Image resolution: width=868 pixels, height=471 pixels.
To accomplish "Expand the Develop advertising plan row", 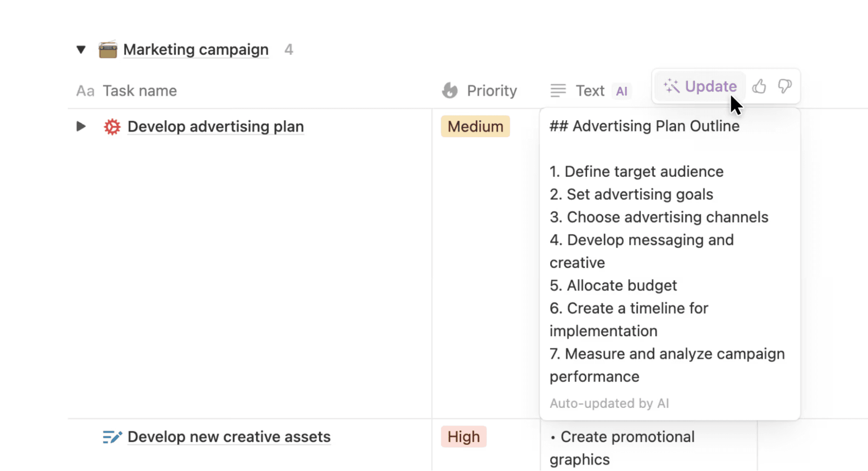I will tap(81, 126).
